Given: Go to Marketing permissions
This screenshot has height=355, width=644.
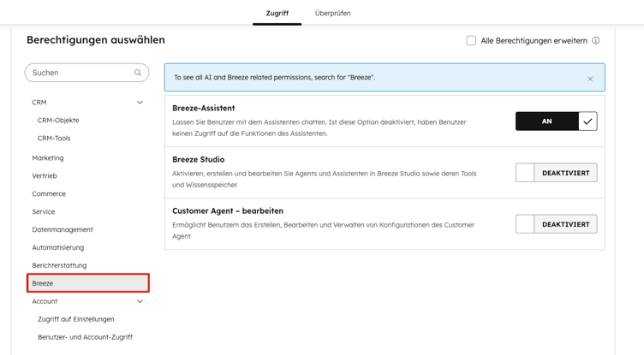Looking at the screenshot, I should tap(48, 158).
